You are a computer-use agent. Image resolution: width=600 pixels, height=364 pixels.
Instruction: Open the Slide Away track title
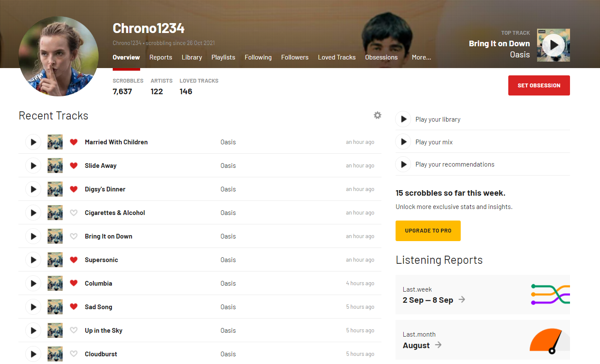pos(101,166)
